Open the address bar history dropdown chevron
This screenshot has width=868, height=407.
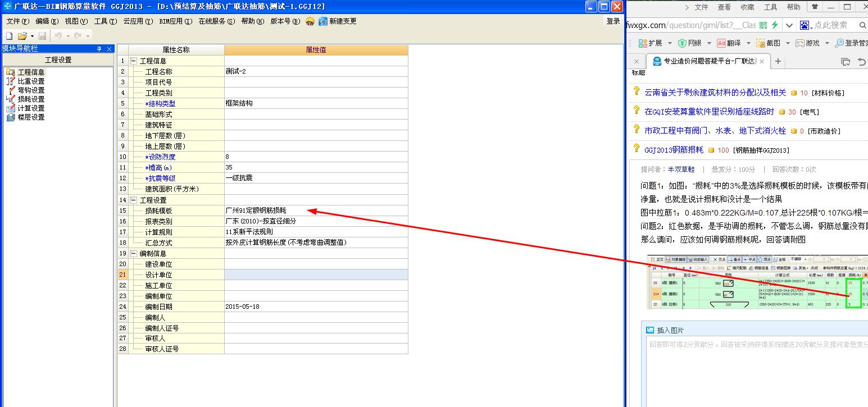coord(789,25)
